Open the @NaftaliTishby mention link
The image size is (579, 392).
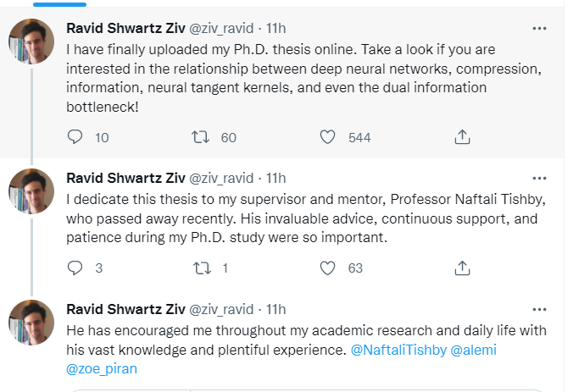pyautogui.click(x=396, y=349)
